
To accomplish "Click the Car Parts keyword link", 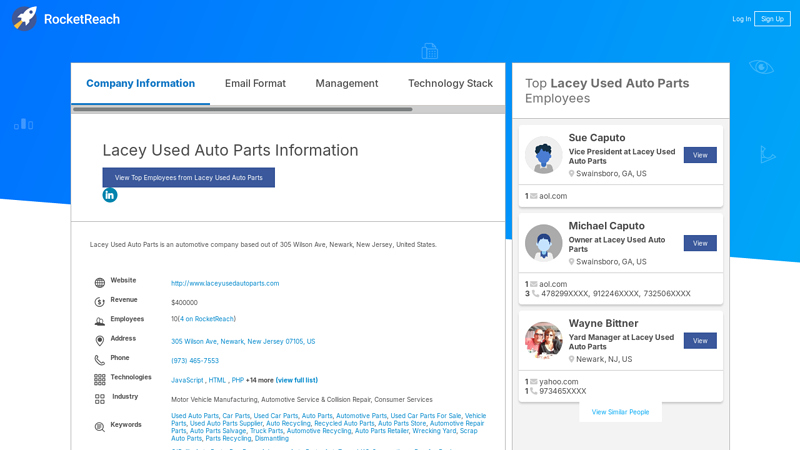I will tap(236, 416).
